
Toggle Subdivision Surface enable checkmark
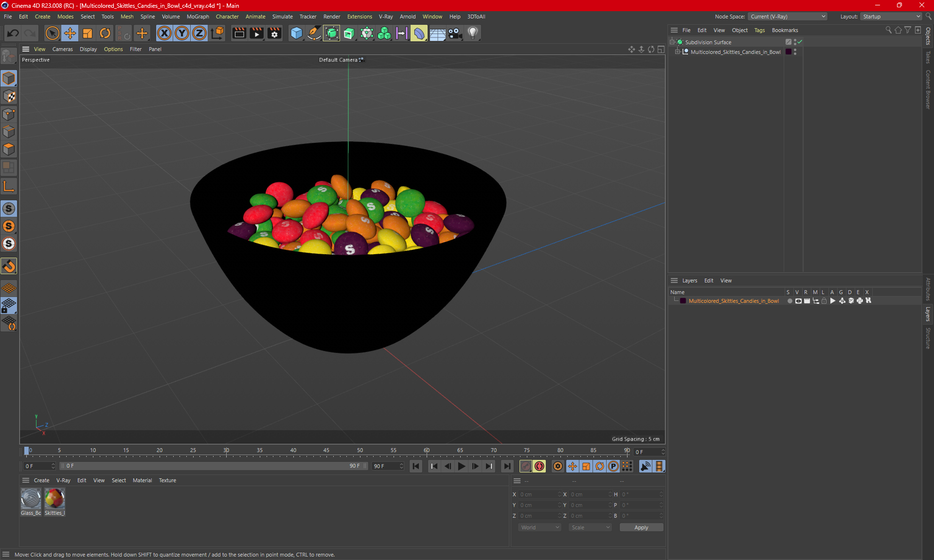(x=800, y=42)
